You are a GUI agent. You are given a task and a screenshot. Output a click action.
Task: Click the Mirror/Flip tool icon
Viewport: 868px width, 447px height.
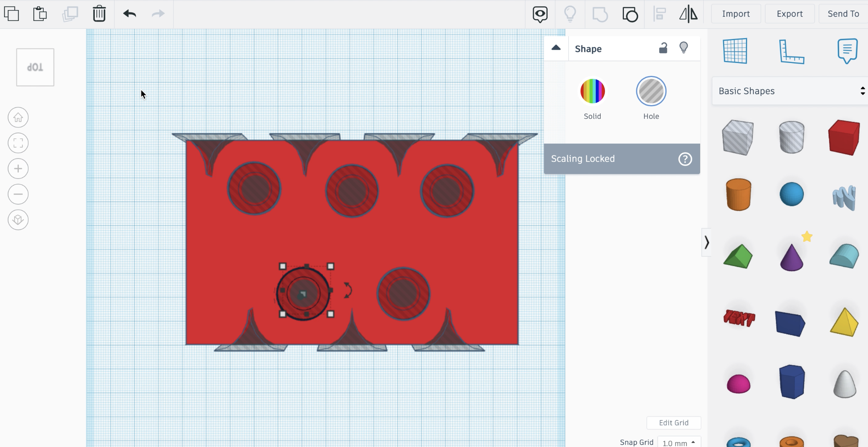point(689,14)
